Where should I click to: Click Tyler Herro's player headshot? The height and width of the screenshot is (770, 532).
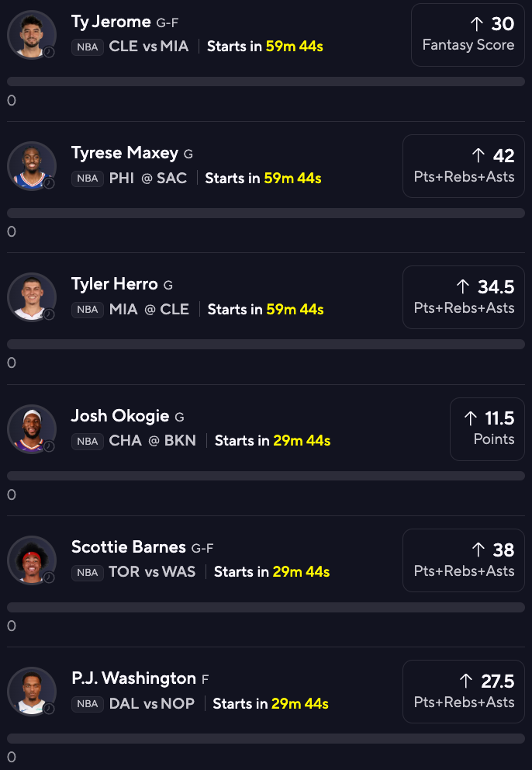point(32,297)
